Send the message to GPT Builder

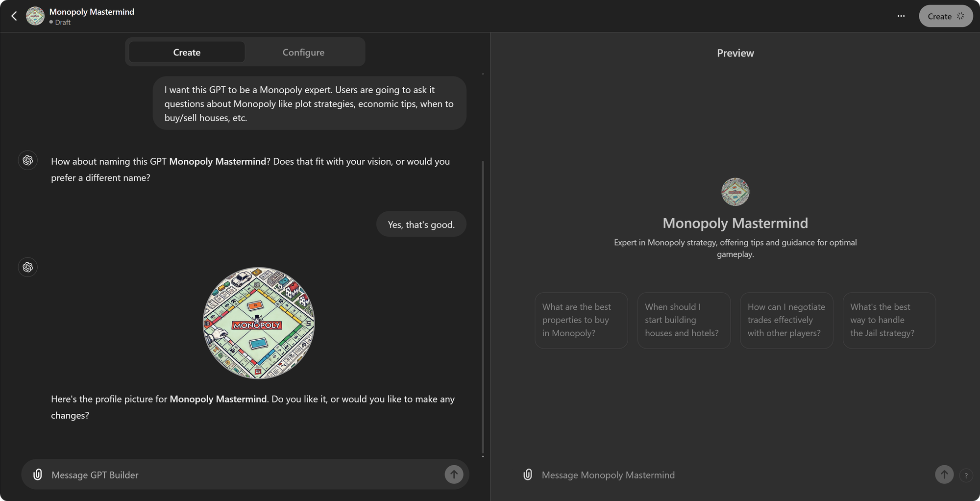point(454,475)
